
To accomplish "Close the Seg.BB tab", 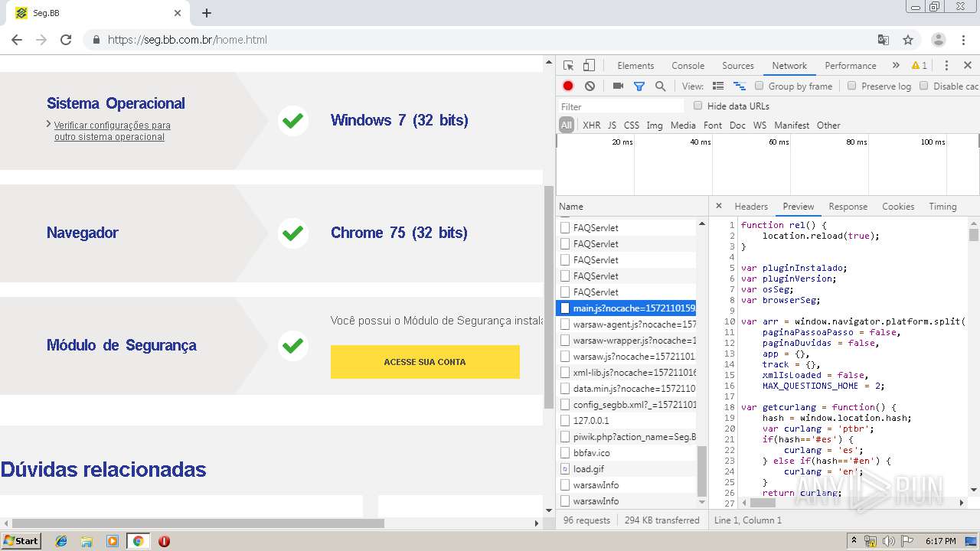I will point(178,13).
